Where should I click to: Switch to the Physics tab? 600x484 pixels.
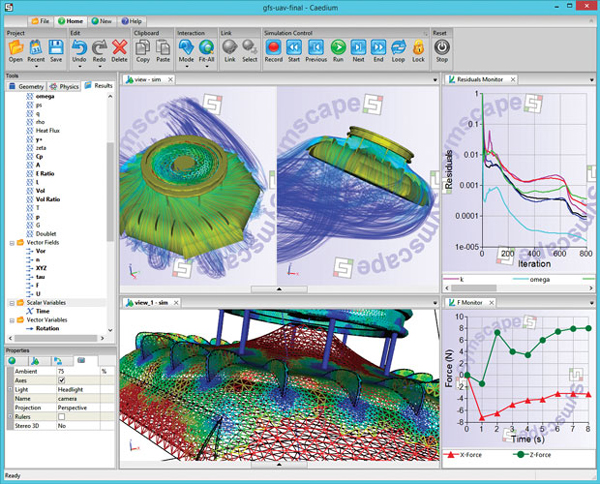pyautogui.click(x=66, y=86)
